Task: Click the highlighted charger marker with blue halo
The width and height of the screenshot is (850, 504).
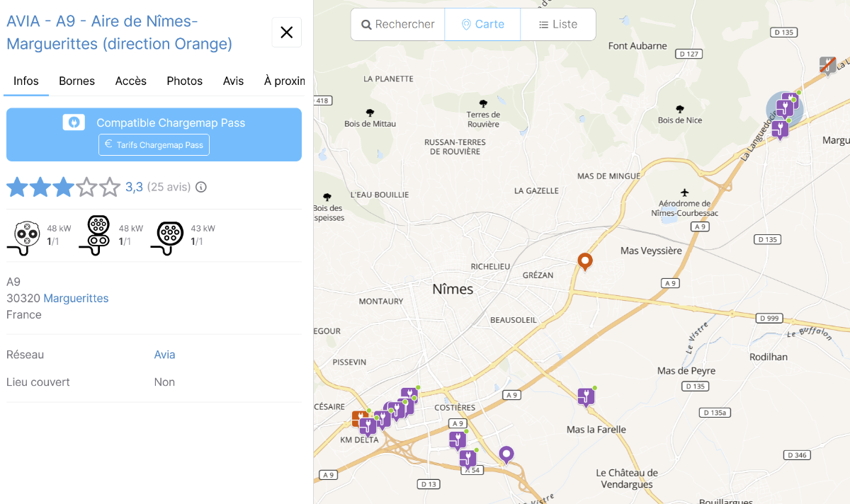Action: 785,108
